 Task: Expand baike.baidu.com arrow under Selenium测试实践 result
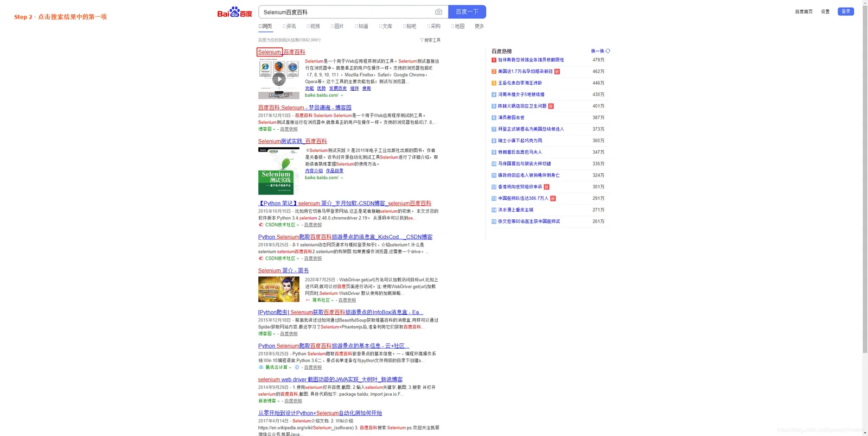point(342,178)
